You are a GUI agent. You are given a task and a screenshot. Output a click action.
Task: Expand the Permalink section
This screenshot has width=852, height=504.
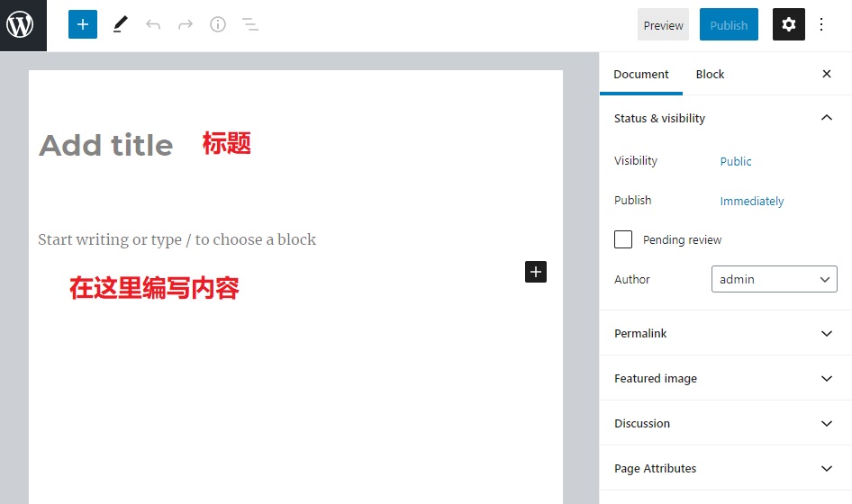click(725, 333)
